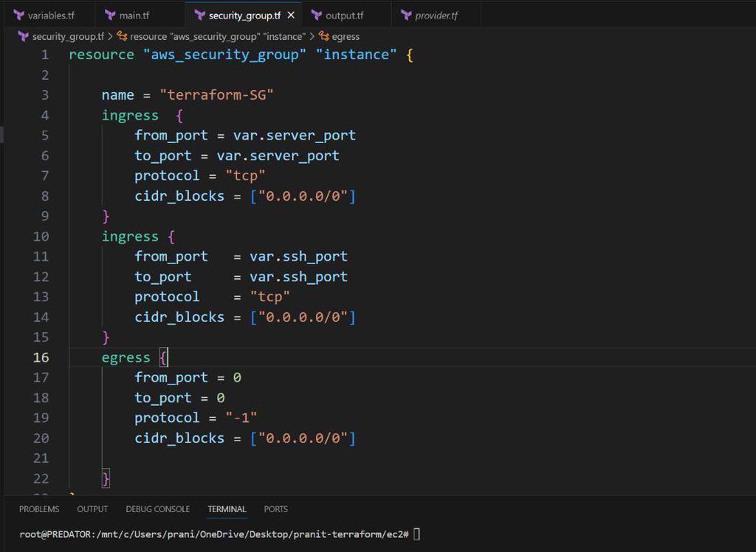
Task: Click line number 1 in gutter
Action: 45,55
